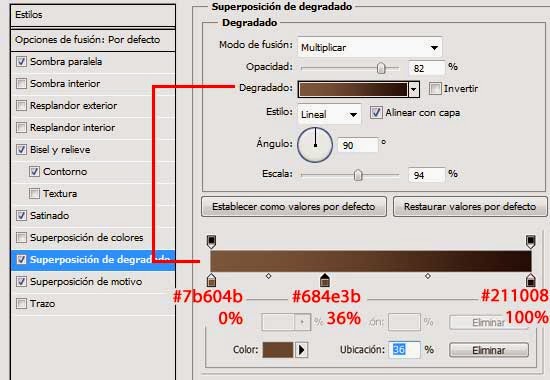
Task: Click the brown Color swatch
Action: pos(278,350)
